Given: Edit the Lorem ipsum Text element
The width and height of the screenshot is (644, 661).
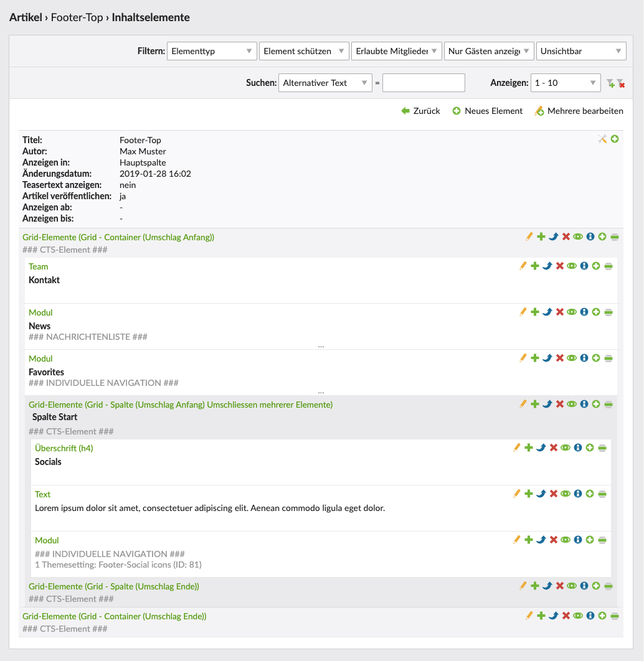Looking at the screenshot, I should (517, 494).
